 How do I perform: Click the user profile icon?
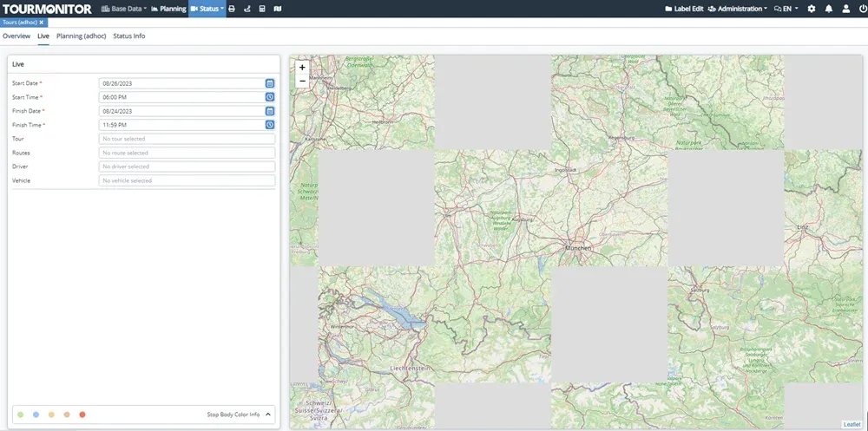coord(846,9)
